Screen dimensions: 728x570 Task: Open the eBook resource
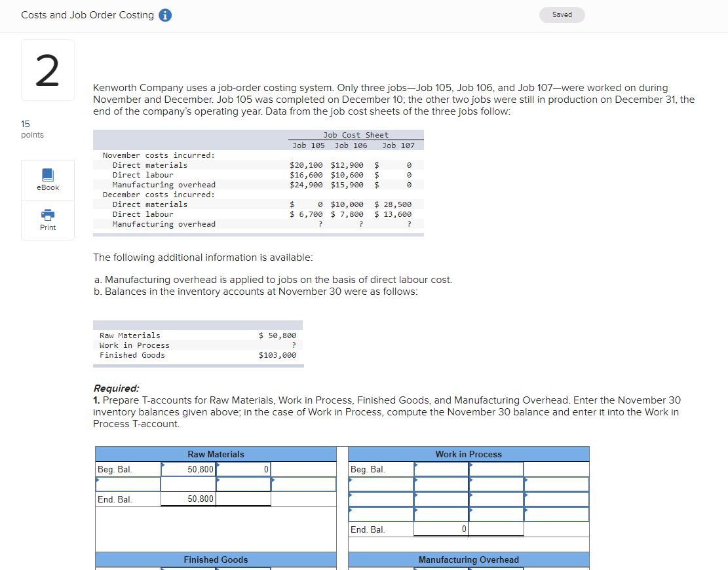(x=48, y=180)
